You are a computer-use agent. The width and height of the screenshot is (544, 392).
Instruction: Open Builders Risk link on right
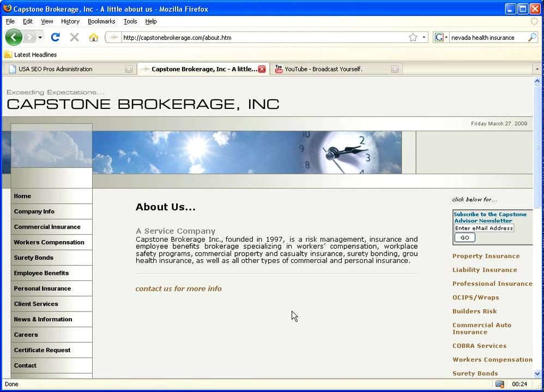[474, 311]
